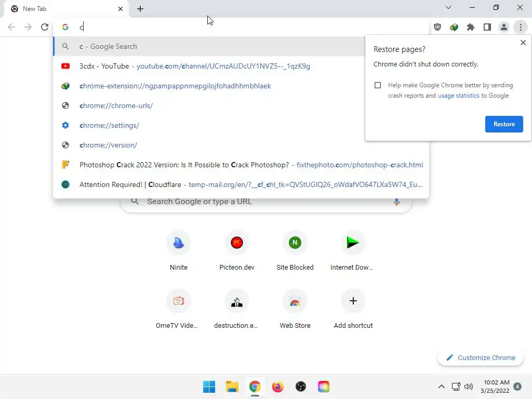Open the Internet Download Manager extension icon in toolbar
This screenshot has height=399, width=532.
pos(454,27)
